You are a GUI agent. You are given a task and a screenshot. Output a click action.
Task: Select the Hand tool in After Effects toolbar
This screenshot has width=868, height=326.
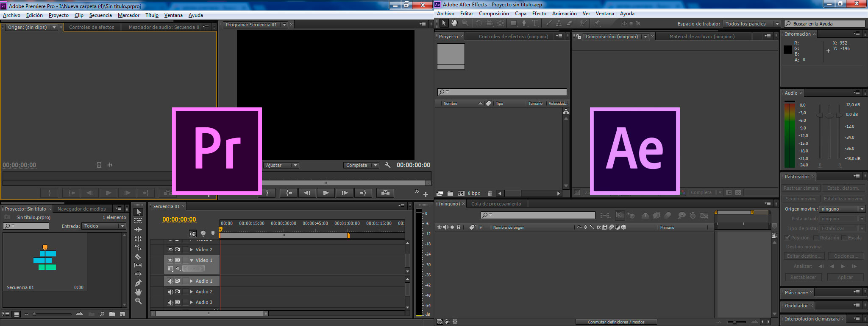tap(454, 23)
